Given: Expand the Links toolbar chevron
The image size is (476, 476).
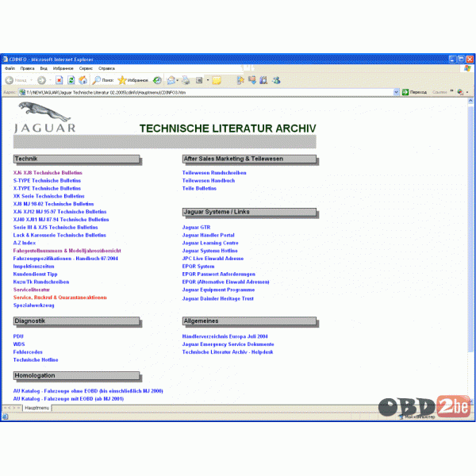Looking at the screenshot, I should click(451, 90).
